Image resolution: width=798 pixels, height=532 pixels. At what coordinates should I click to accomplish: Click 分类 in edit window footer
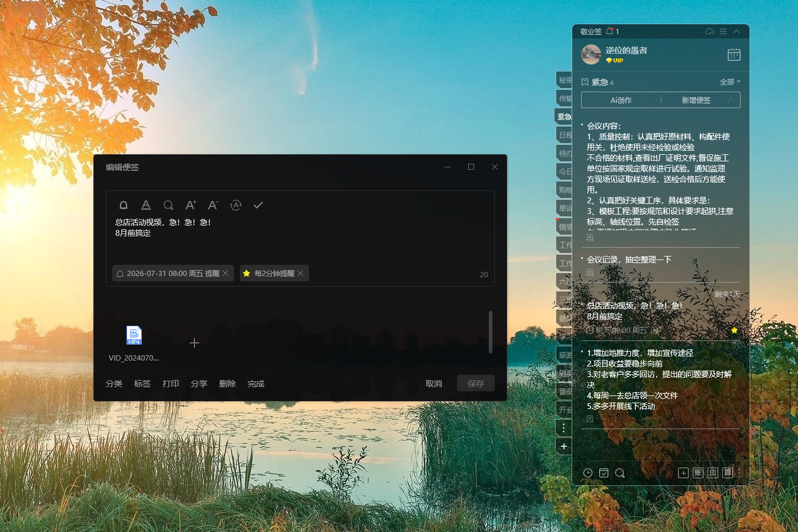coord(114,384)
